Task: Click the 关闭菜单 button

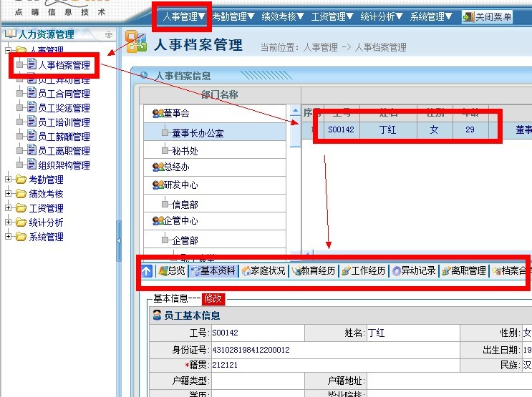Action: (488, 16)
